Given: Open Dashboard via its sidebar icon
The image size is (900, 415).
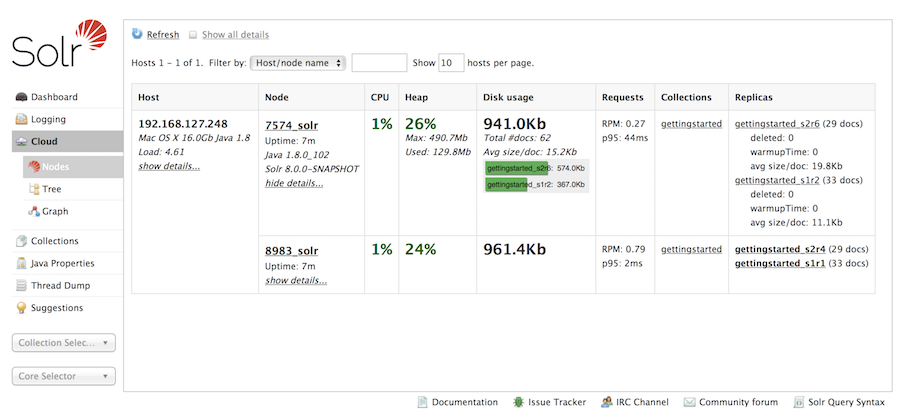Looking at the screenshot, I should pyautogui.click(x=21, y=97).
